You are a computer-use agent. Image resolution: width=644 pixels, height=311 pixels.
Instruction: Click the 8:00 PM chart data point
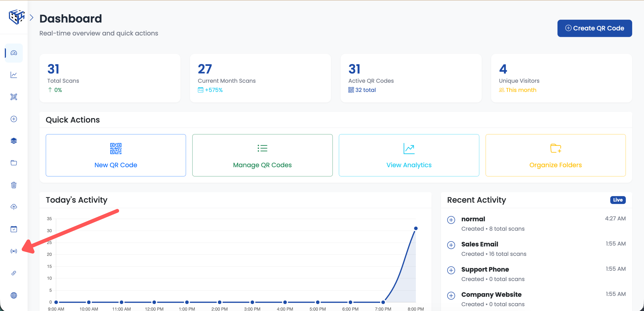click(x=416, y=228)
